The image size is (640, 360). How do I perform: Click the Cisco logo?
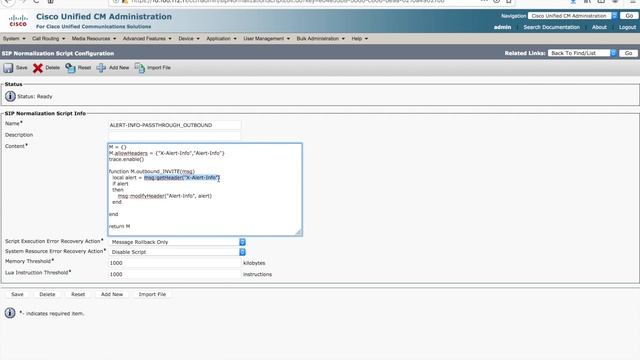click(18, 20)
